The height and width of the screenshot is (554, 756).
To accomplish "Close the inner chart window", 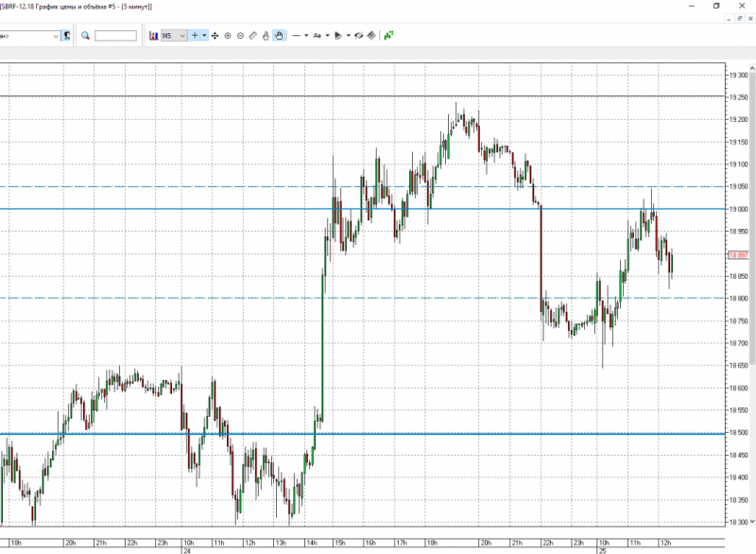I will [x=750, y=19].
